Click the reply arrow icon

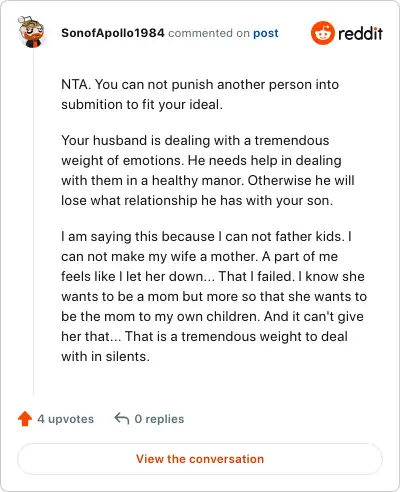(122, 419)
